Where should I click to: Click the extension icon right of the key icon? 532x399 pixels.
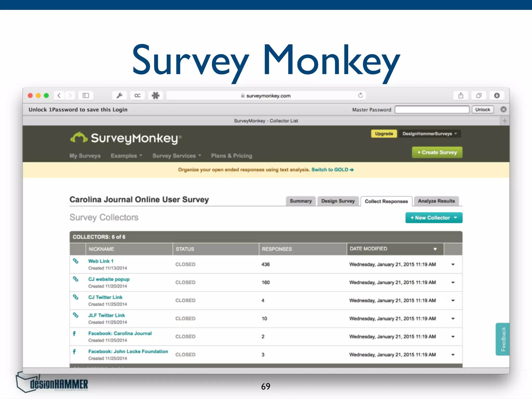point(137,96)
